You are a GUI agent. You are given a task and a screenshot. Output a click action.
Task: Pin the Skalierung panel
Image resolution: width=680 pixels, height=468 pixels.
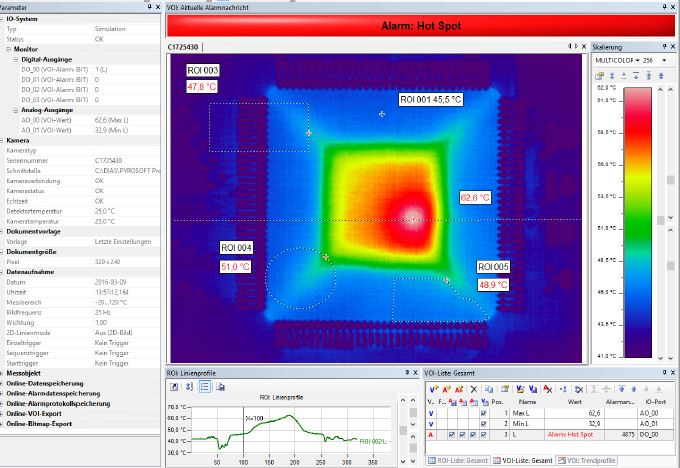tap(664, 46)
